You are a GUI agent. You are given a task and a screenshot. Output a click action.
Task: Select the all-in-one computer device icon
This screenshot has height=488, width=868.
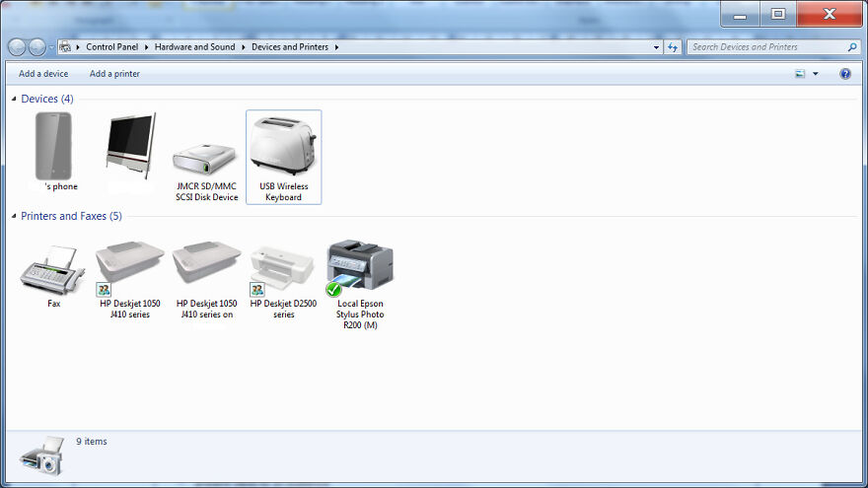point(130,146)
